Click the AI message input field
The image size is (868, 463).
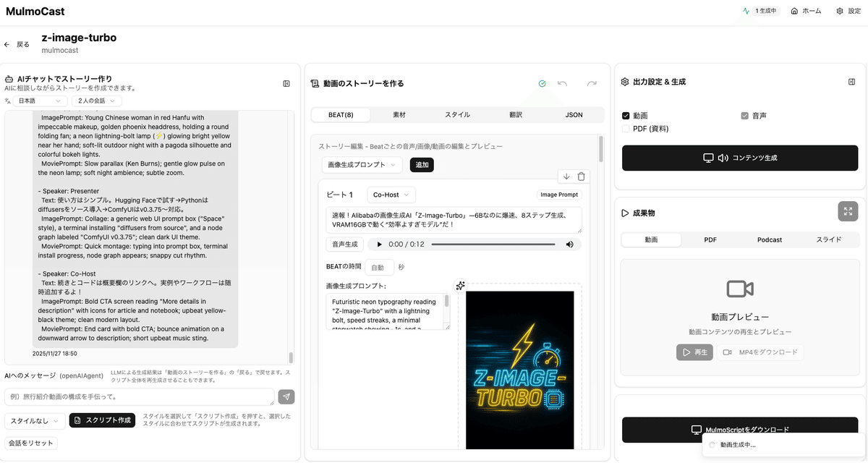tap(140, 396)
